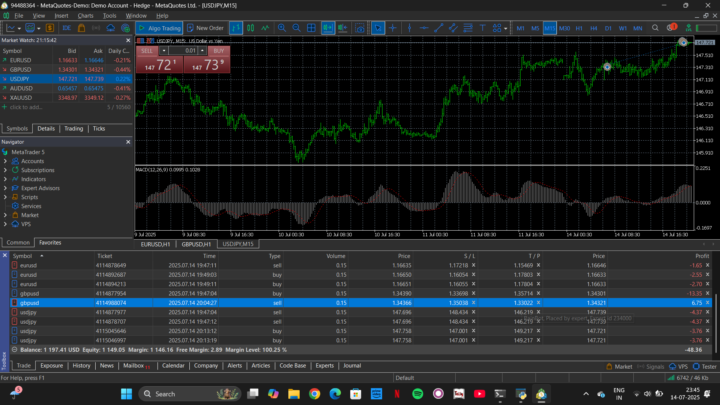Tile windows with grid icon
Screen dimensions: 720x405
tap(311, 28)
